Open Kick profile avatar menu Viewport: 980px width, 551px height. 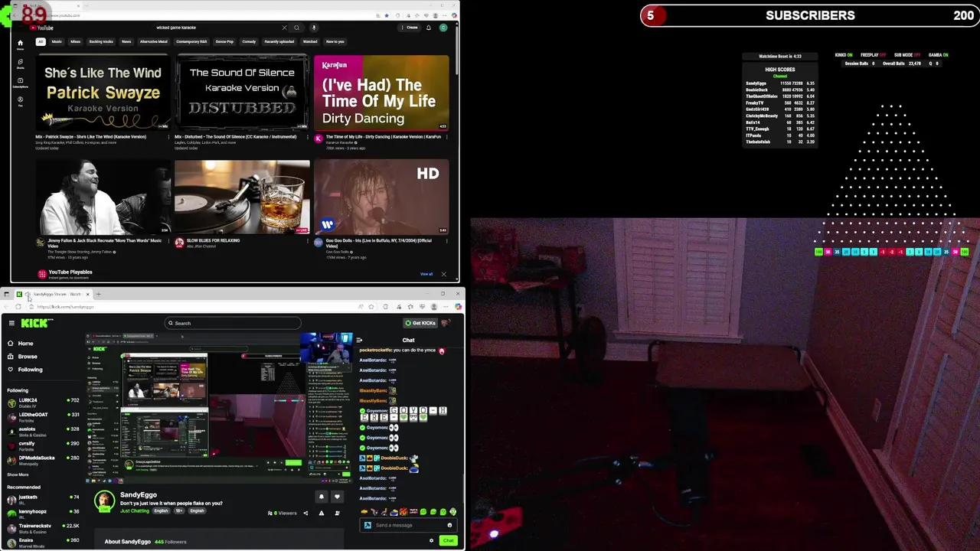click(446, 323)
